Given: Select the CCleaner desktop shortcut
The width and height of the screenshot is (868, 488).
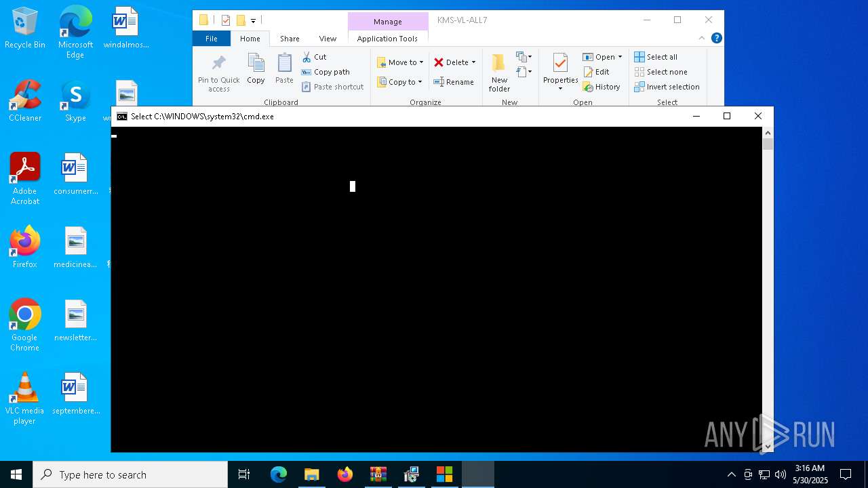Looking at the screenshot, I should coord(25,101).
